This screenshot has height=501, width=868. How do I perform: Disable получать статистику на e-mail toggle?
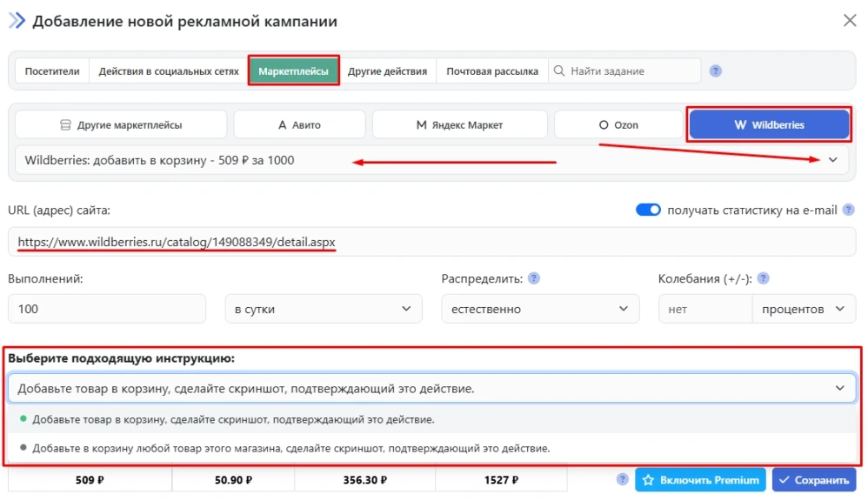tap(648, 210)
